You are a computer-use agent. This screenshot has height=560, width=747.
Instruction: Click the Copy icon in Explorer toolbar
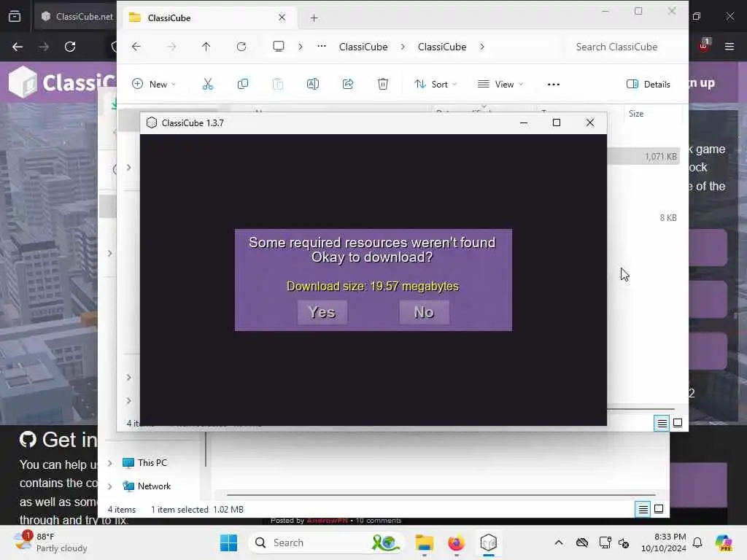tap(242, 85)
